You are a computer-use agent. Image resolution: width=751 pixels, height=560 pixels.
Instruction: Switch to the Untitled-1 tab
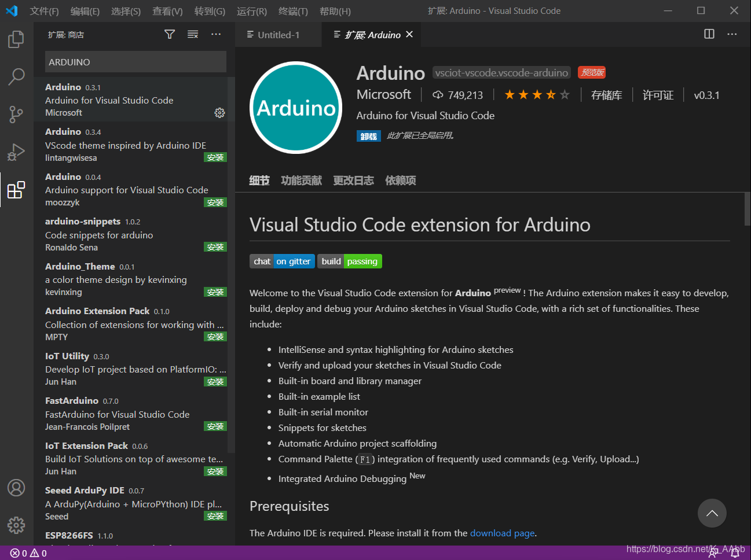(279, 35)
